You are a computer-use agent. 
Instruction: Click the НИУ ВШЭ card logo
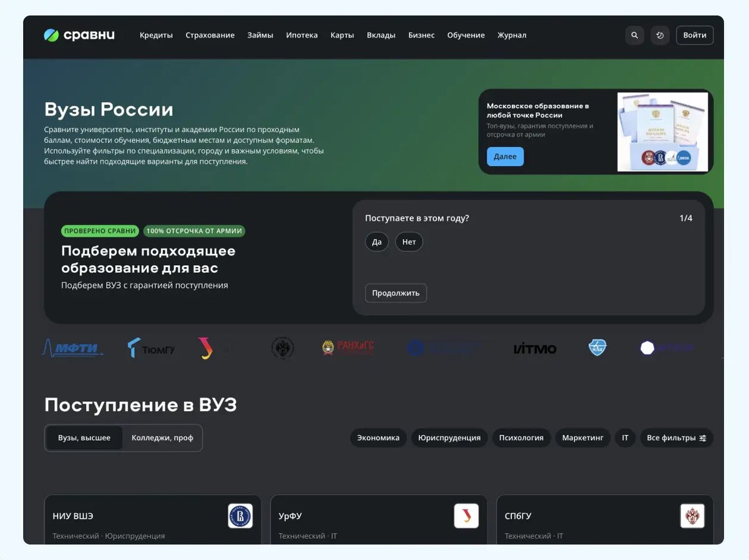click(x=240, y=516)
